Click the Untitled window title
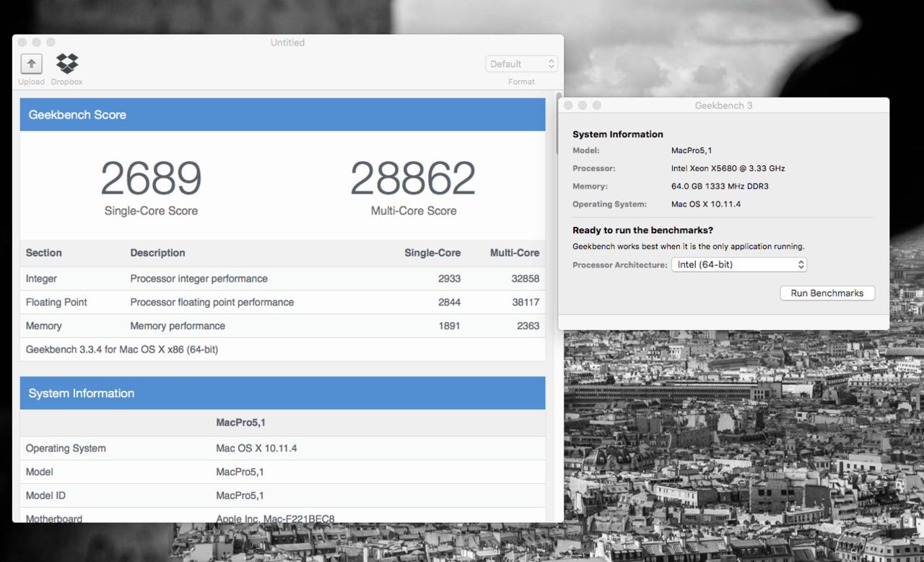 pyautogui.click(x=287, y=43)
